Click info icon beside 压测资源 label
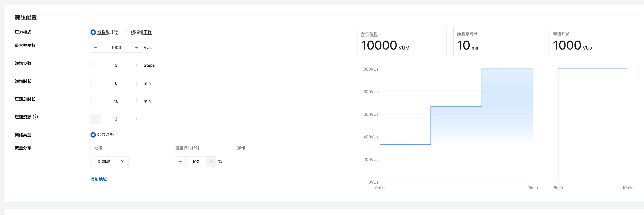The width and height of the screenshot is (644, 215). 36,117
